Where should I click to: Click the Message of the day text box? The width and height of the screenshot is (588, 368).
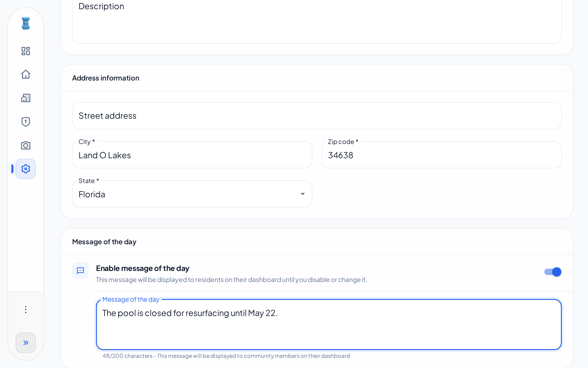329,325
